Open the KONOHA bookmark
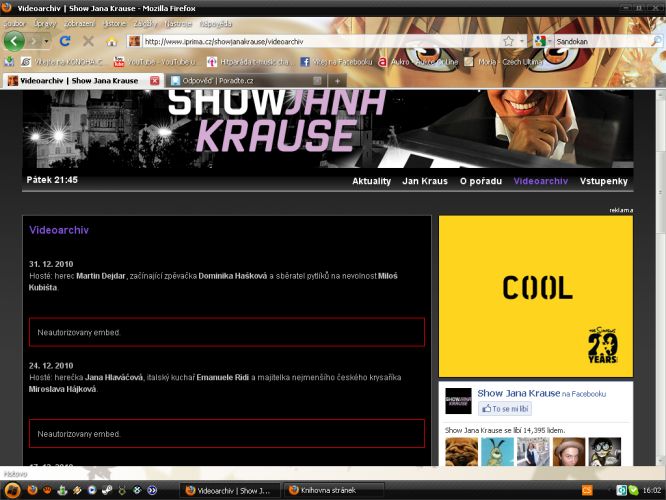This screenshot has height=500, width=666. (x=62, y=62)
